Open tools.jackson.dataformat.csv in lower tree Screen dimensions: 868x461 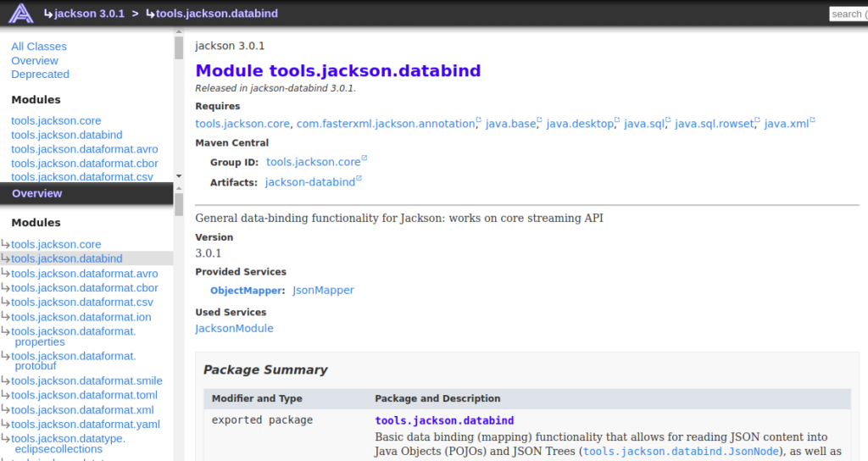[x=82, y=303]
